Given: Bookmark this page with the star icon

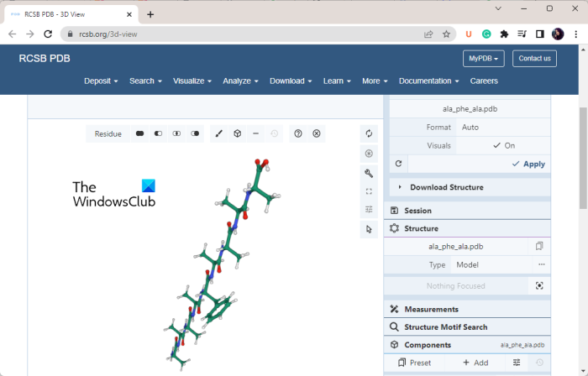Looking at the screenshot, I should 446,34.
